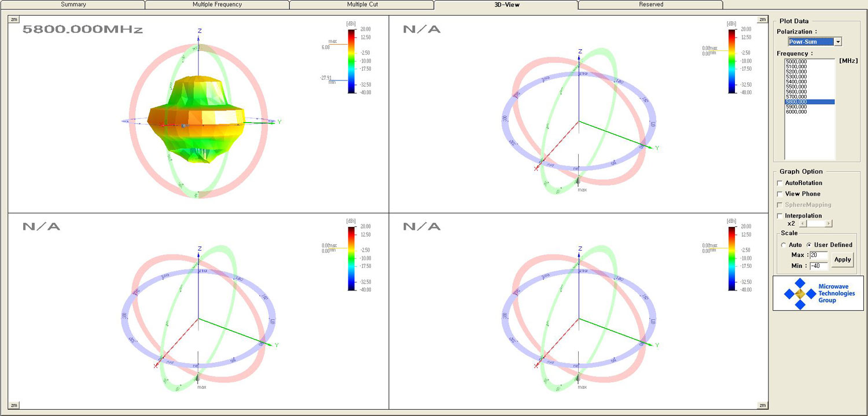Open the Reserved tab
868x416 pixels.
coord(651,5)
